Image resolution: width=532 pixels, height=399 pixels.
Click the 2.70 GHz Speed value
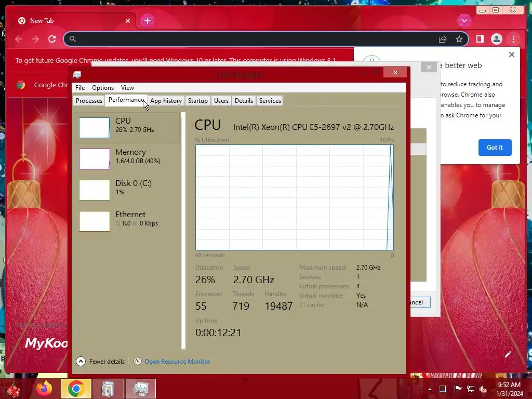pos(254,280)
